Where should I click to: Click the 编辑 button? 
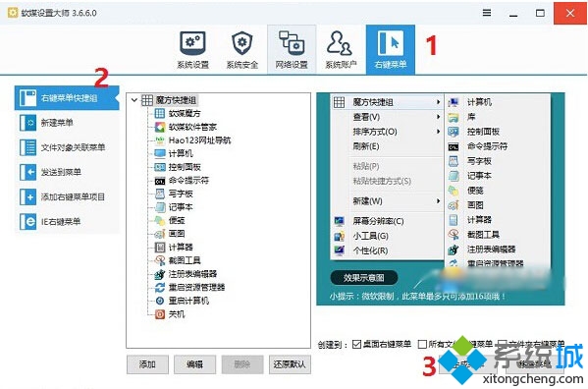coord(194,364)
